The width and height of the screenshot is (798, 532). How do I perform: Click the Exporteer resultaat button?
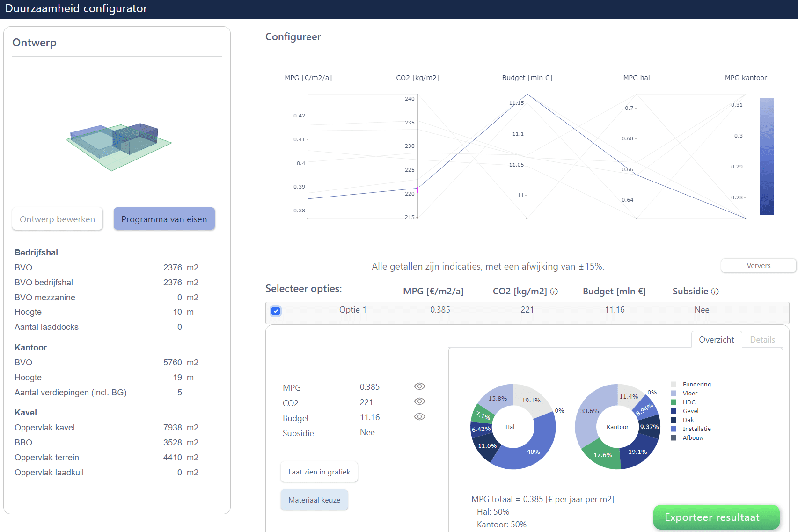coord(716,517)
